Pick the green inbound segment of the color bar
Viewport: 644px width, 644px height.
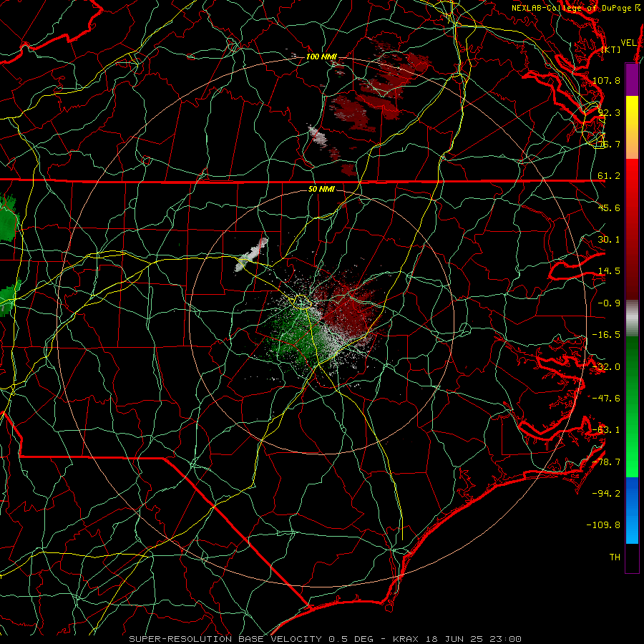pyautogui.click(x=632, y=406)
